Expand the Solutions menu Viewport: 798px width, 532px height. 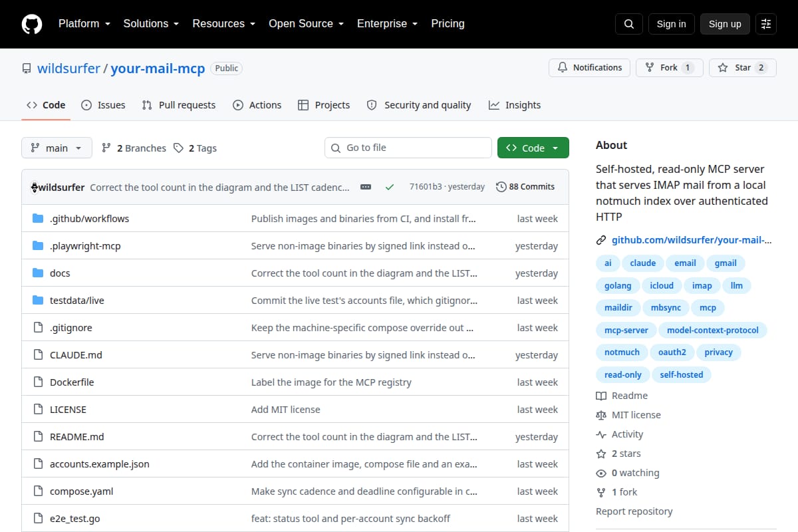[x=151, y=24]
